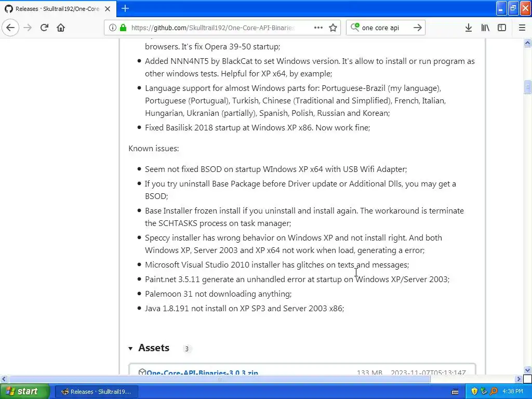Click the yellow security shield tray icon
The height and width of the screenshot is (399, 532).
click(x=474, y=392)
